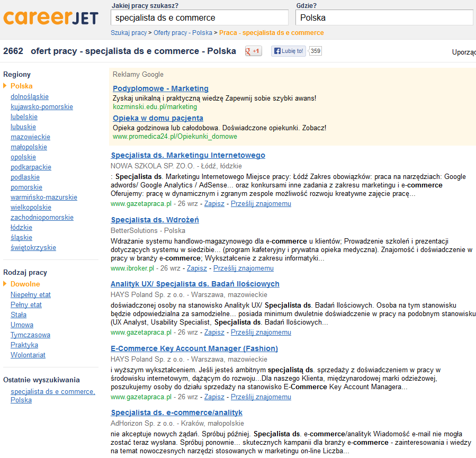Filter by lubelskie region
Viewport: 476px width, 458px height.
(x=24, y=116)
